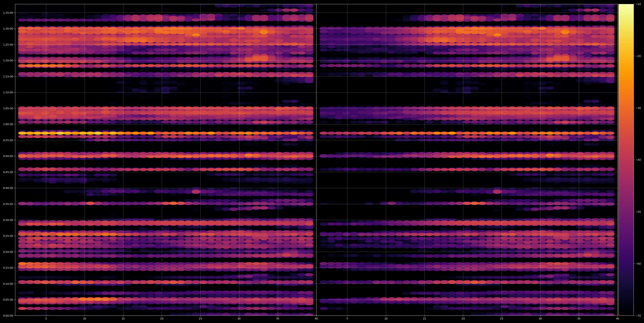Click the −70 colorbar tick label

point(638,315)
